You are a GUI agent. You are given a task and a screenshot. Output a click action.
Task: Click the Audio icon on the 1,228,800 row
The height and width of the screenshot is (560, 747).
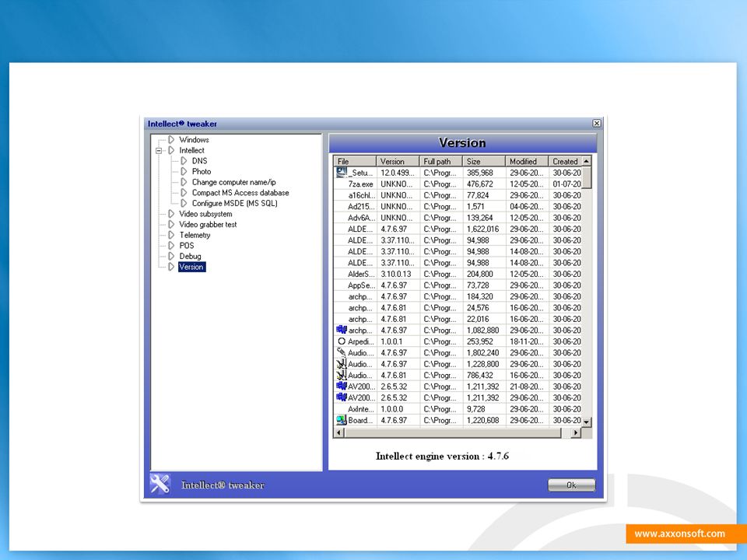pos(342,364)
